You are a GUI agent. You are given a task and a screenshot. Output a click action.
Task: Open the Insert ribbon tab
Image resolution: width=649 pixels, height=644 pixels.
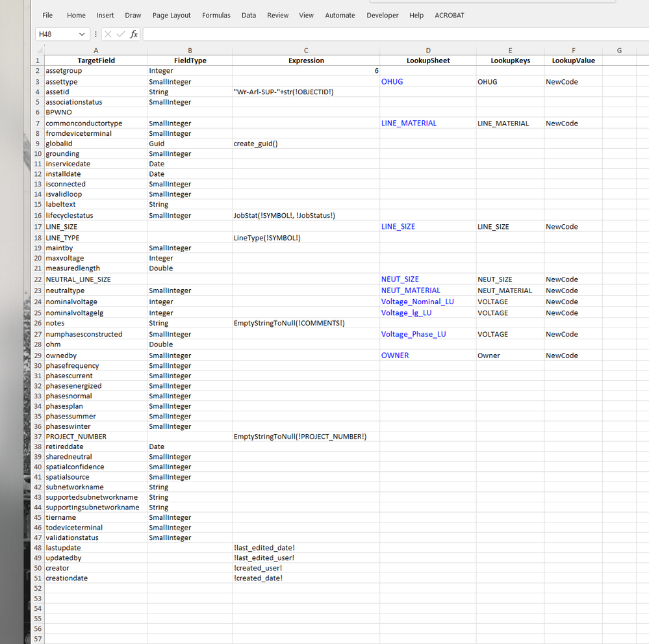pyautogui.click(x=105, y=16)
